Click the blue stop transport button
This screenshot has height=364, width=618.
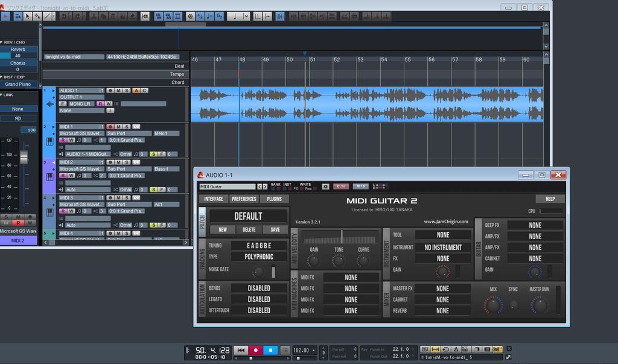coord(270,350)
